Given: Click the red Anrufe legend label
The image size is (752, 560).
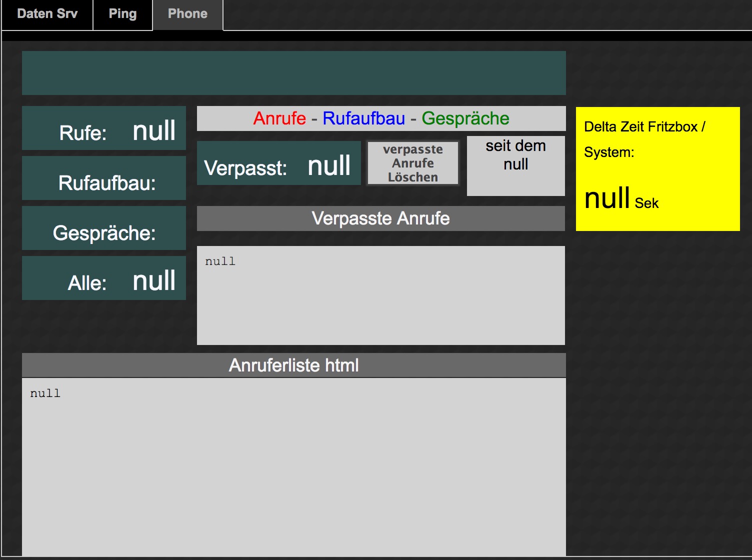Looking at the screenshot, I should click(279, 118).
